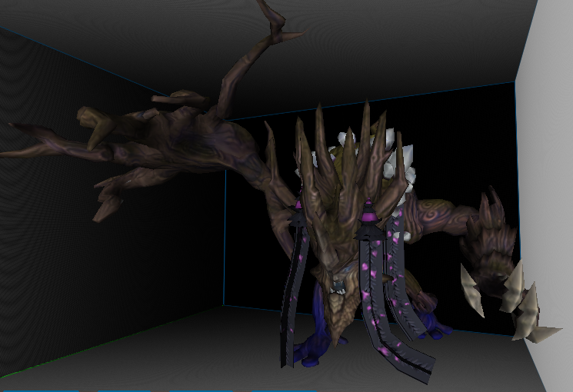Click the creature's face with the toothy mouth
This screenshot has height=392, width=573.
338,292
